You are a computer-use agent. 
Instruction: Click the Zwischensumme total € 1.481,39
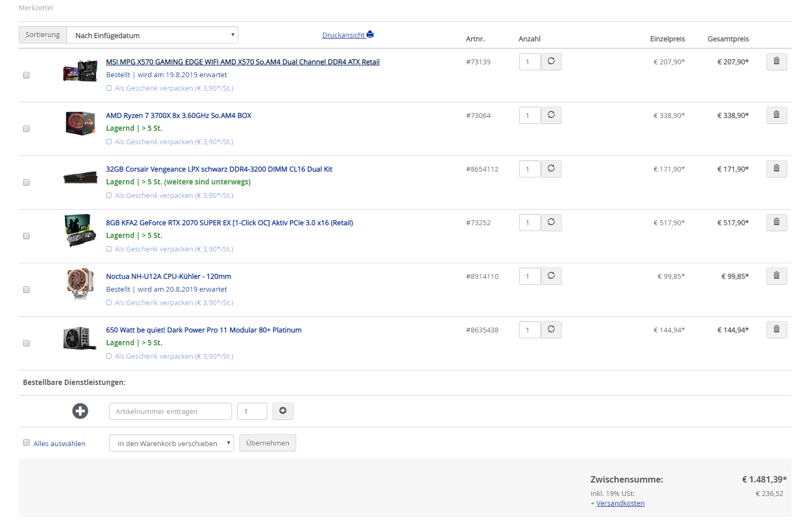click(764, 479)
